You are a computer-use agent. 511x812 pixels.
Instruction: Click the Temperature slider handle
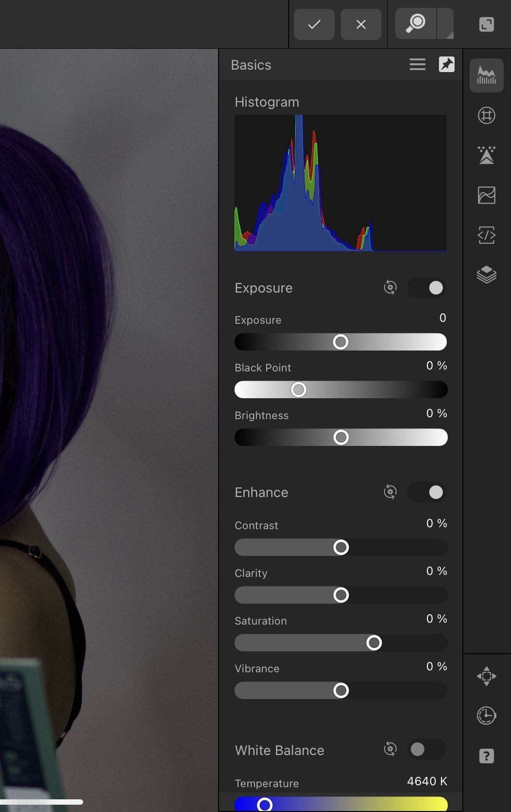265,805
